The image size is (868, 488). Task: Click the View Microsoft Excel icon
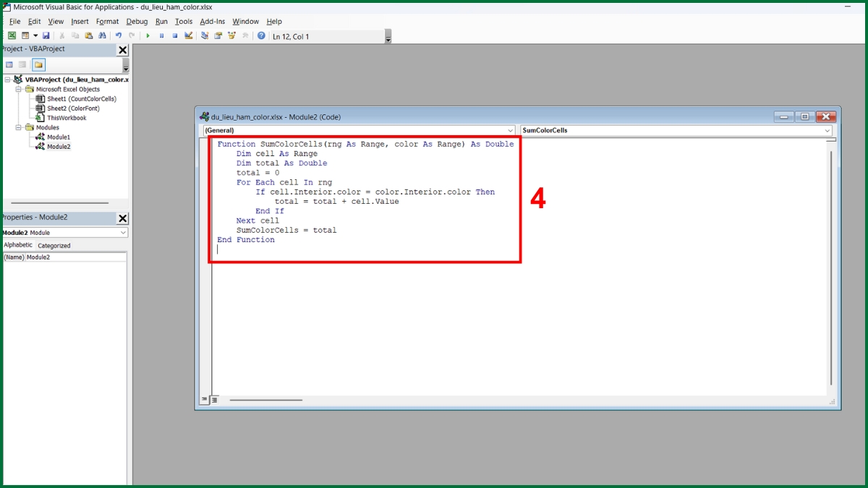tap(12, 35)
